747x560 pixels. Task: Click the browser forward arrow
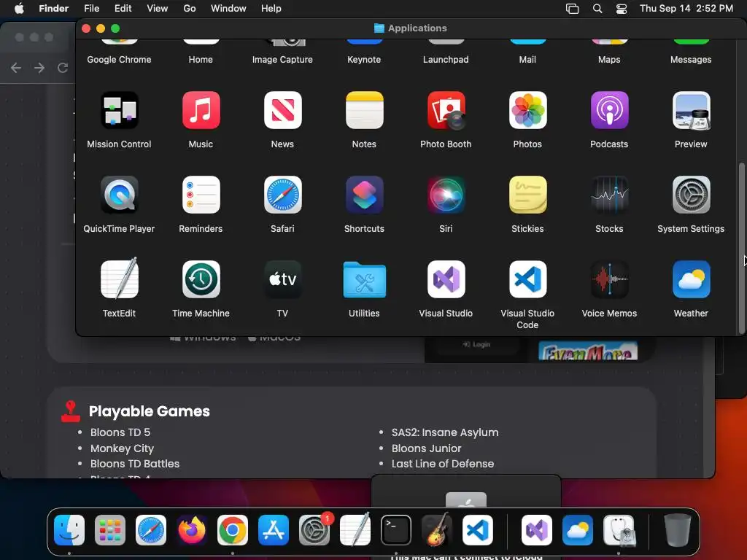pos(39,68)
